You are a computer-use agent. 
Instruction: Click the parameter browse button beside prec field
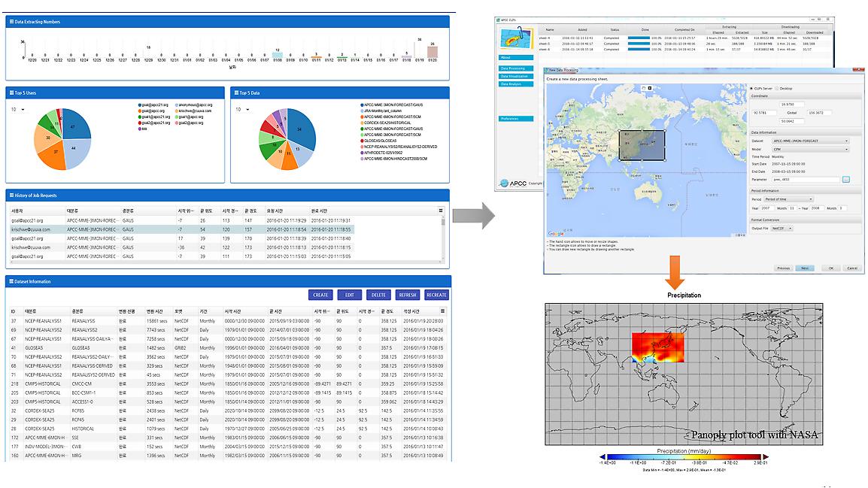pyautogui.click(x=845, y=179)
